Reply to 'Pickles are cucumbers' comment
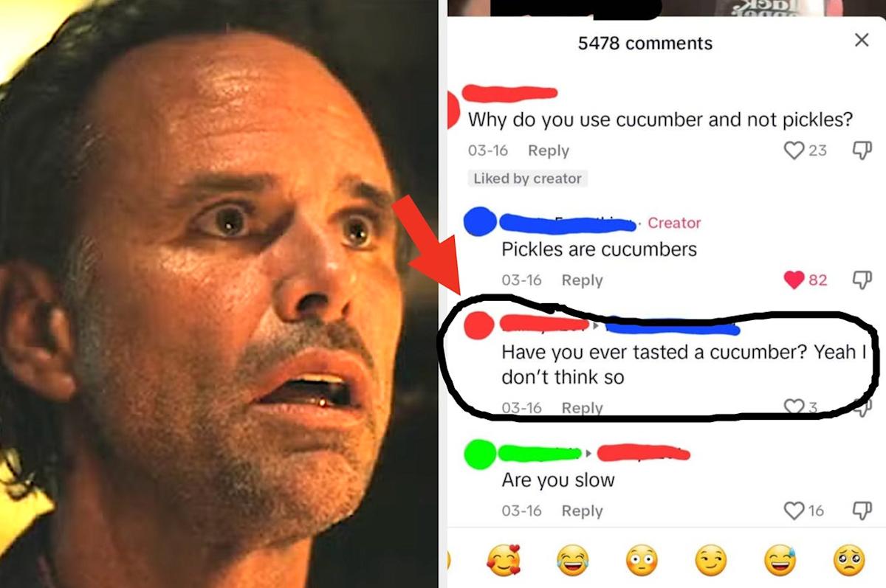 (x=582, y=280)
